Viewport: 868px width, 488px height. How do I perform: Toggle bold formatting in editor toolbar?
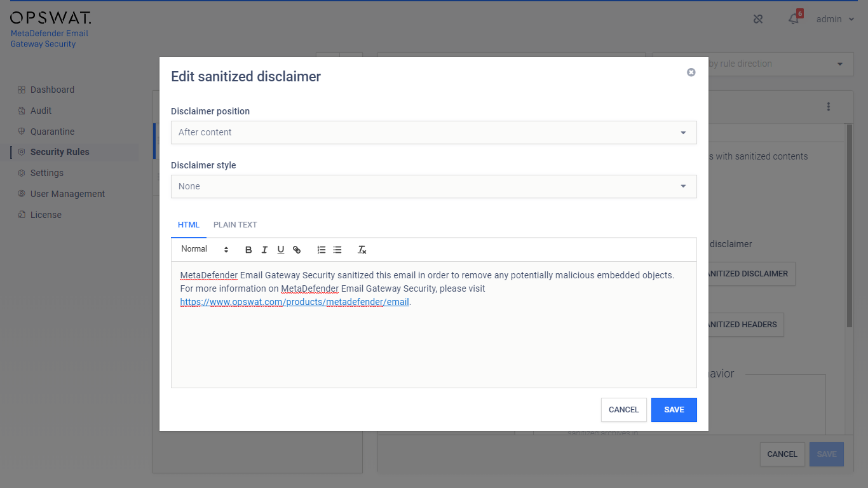click(248, 250)
